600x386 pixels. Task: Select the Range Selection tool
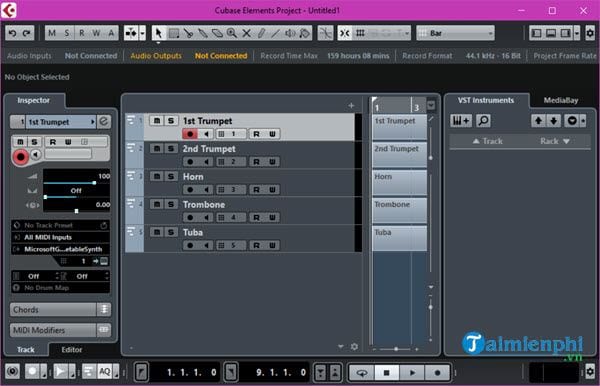coord(174,33)
